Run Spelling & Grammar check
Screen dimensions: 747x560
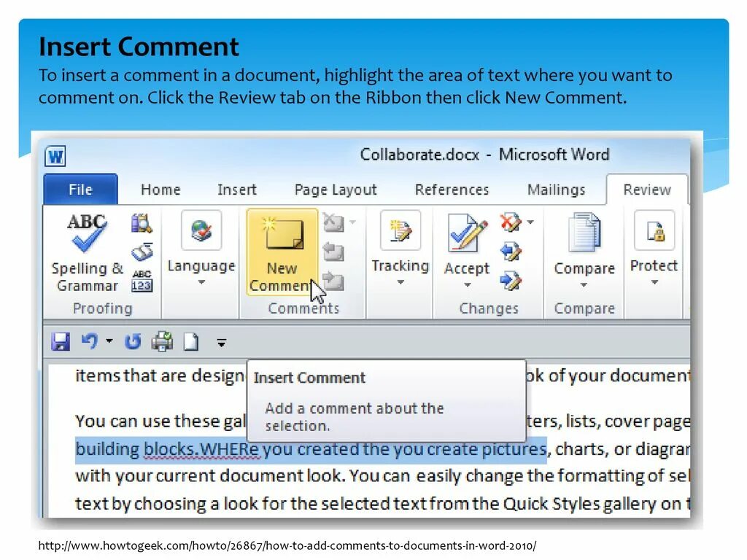coord(88,252)
